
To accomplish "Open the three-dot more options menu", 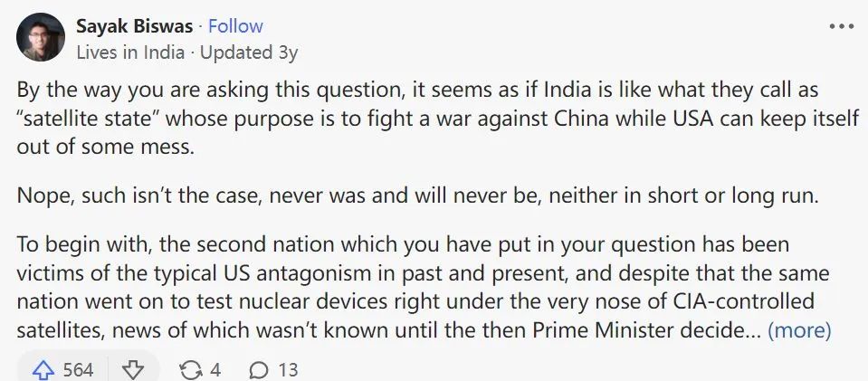I will 841,27.
